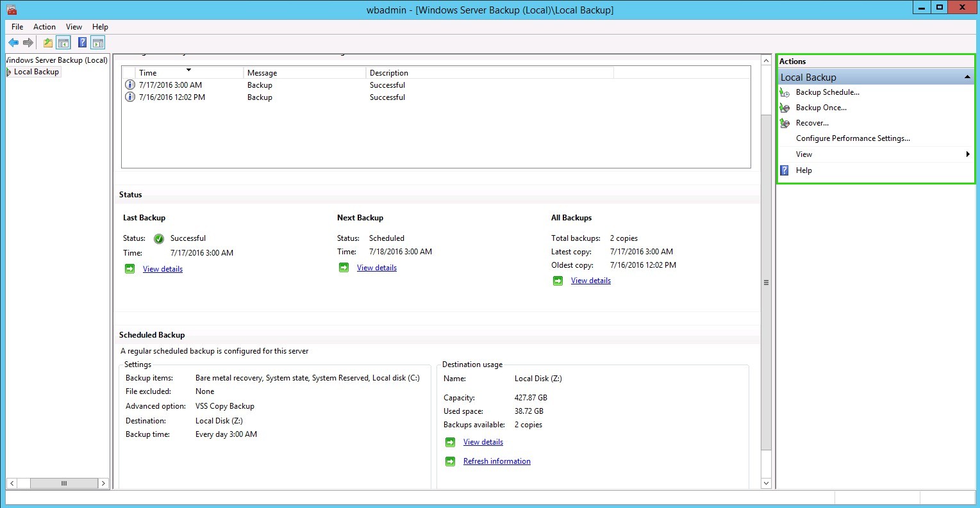The width and height of the screenshot is (980, 508).
Task: Click the Up One Level folder icon
Action: coord(48,43)
